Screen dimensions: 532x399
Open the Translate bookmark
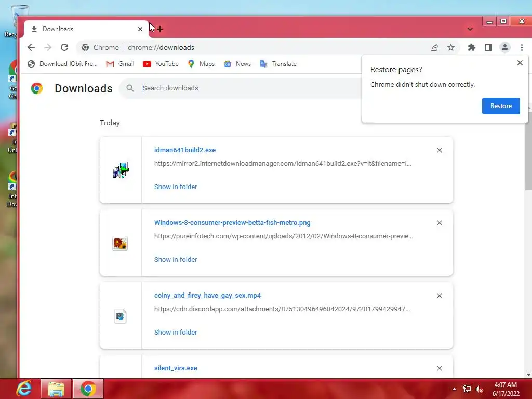(x=278, y=64)
